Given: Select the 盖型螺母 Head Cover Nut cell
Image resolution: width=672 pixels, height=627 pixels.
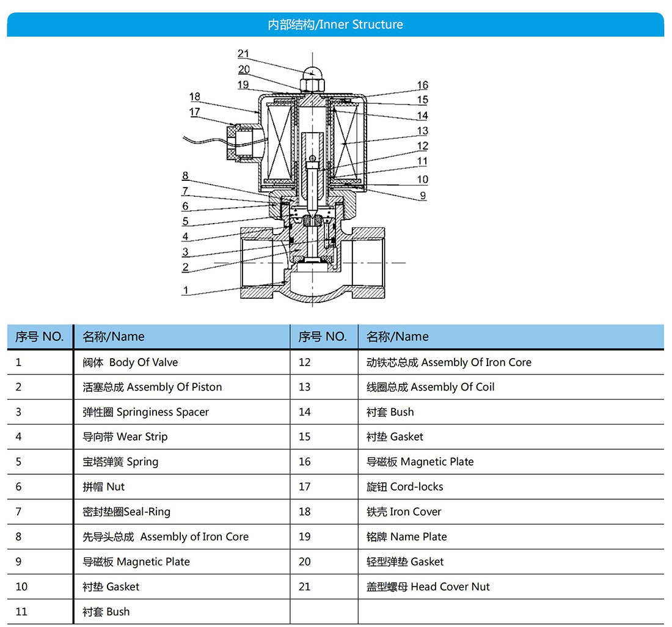Looking at the screenshot, I should tap(511, 586).
